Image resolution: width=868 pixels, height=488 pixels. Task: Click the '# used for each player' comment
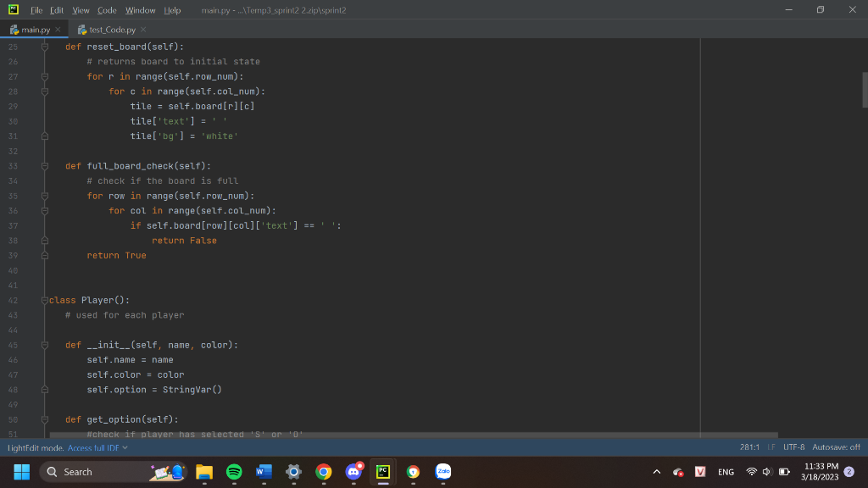125,315
